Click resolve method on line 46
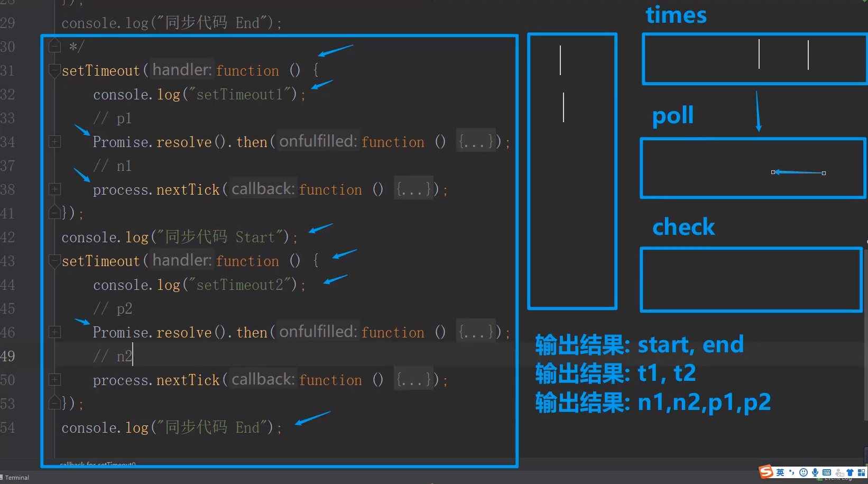This screenshot has height=484, width=868. pyautogui.click(x=184, y=332)
